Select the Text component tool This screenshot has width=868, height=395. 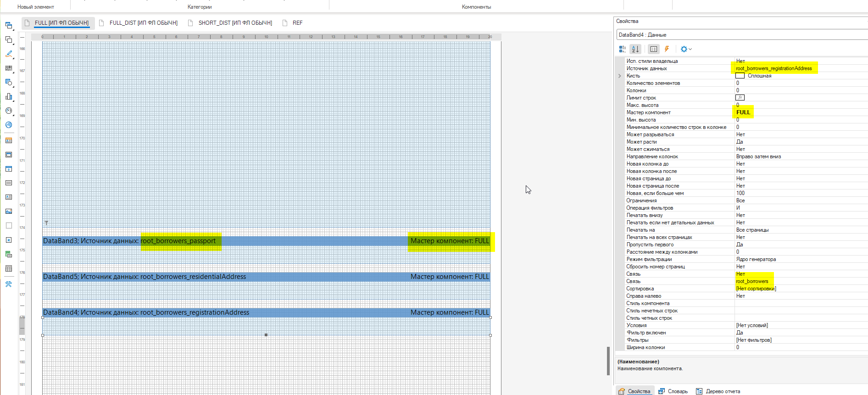(x=9, y=197)
